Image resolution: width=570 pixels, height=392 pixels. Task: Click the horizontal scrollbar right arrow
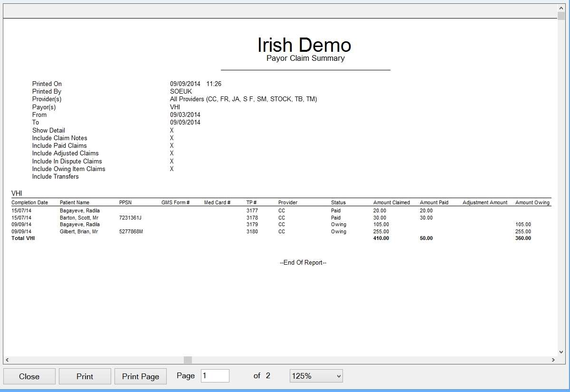[x=554, y=360]
